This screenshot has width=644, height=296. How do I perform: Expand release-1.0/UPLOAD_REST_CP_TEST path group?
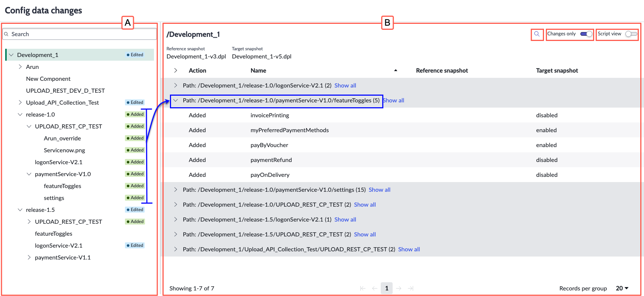click(x=176, y=204)
